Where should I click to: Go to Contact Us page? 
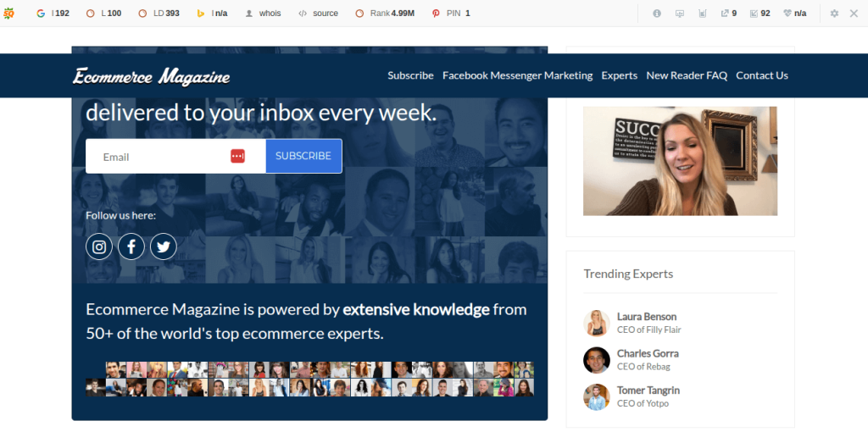(x=762, y=75)
